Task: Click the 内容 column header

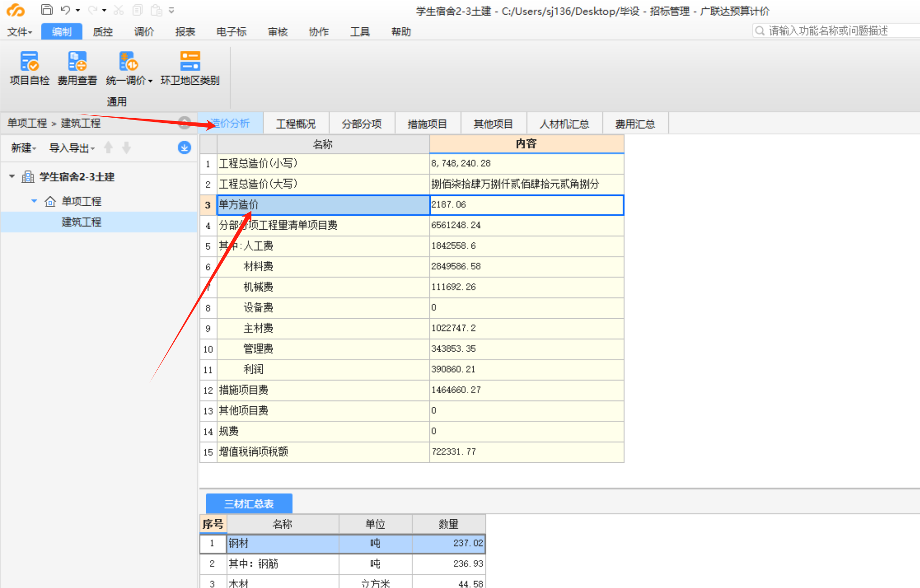Action: (x=526, y=144)
